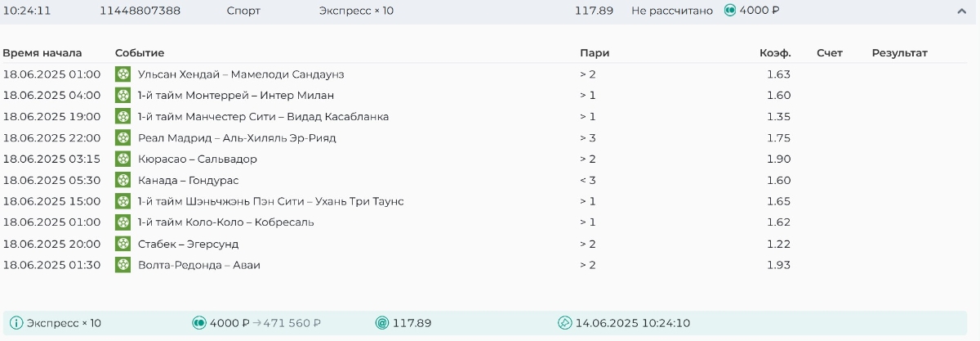
Task: Click the soccer icon beside Реал Мадрид – Аль-Хиляль
Action: coord(122,138)
